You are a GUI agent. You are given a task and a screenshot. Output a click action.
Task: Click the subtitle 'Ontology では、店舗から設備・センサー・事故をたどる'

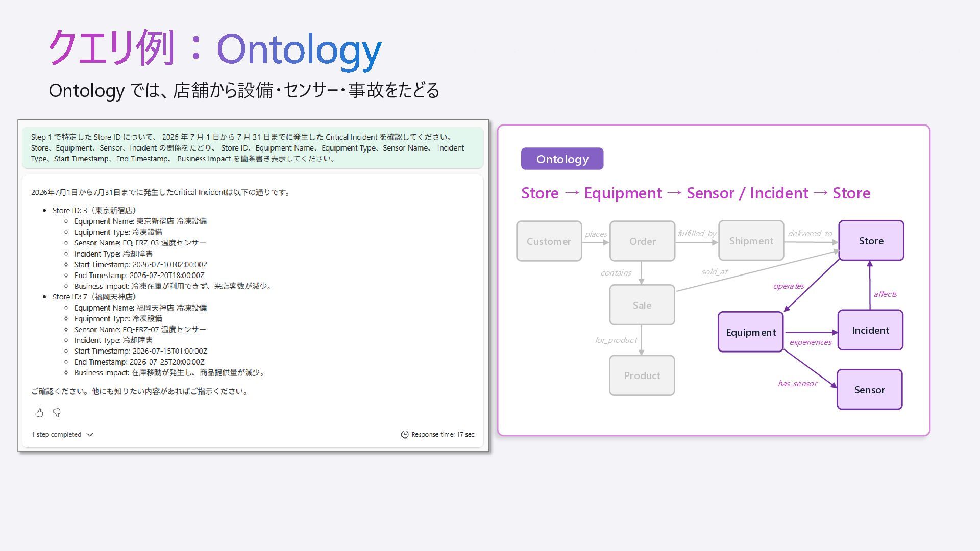244,90
